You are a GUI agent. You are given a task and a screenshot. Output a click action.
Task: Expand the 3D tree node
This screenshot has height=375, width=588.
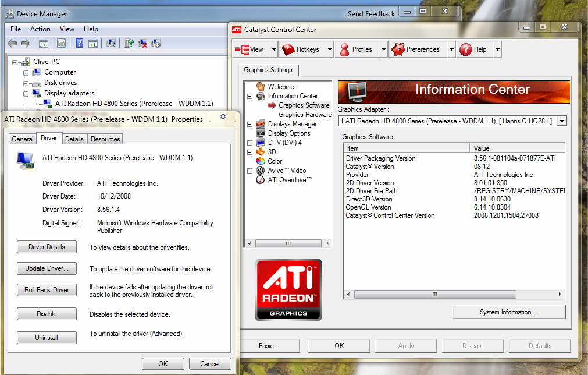tap(250, 153)
